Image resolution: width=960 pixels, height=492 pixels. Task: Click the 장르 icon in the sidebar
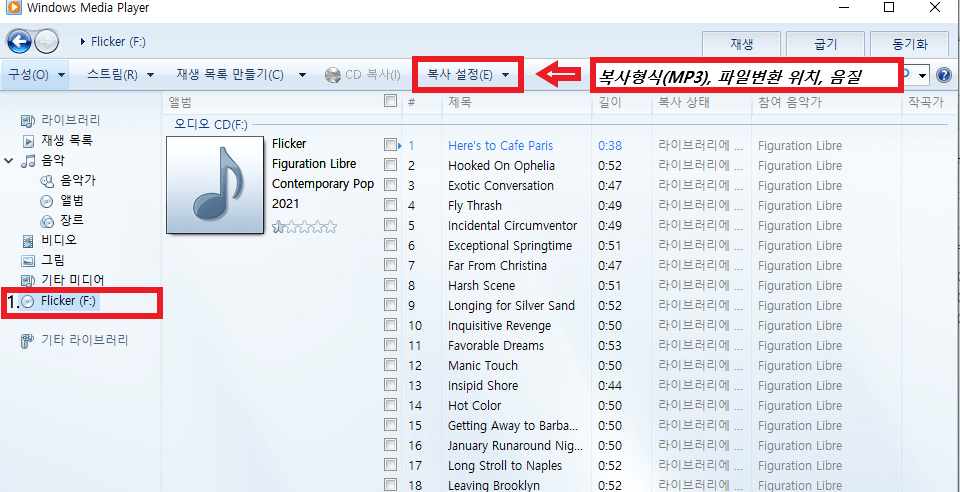(x=47, y=221)
